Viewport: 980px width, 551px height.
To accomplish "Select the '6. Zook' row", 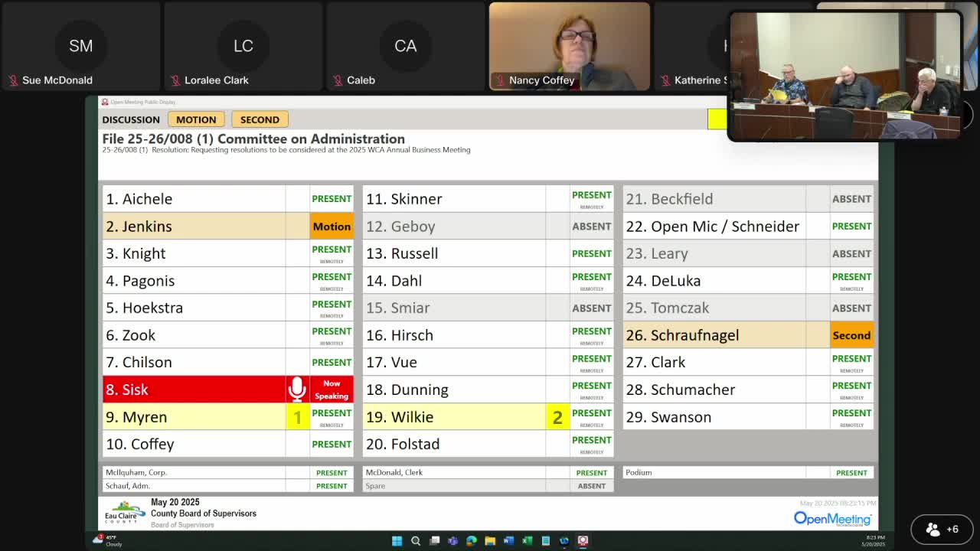I will 228,335.
